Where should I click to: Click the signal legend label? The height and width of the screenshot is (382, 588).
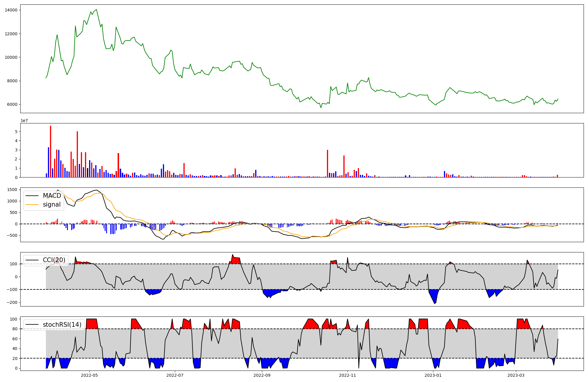[x=52, y=205]
